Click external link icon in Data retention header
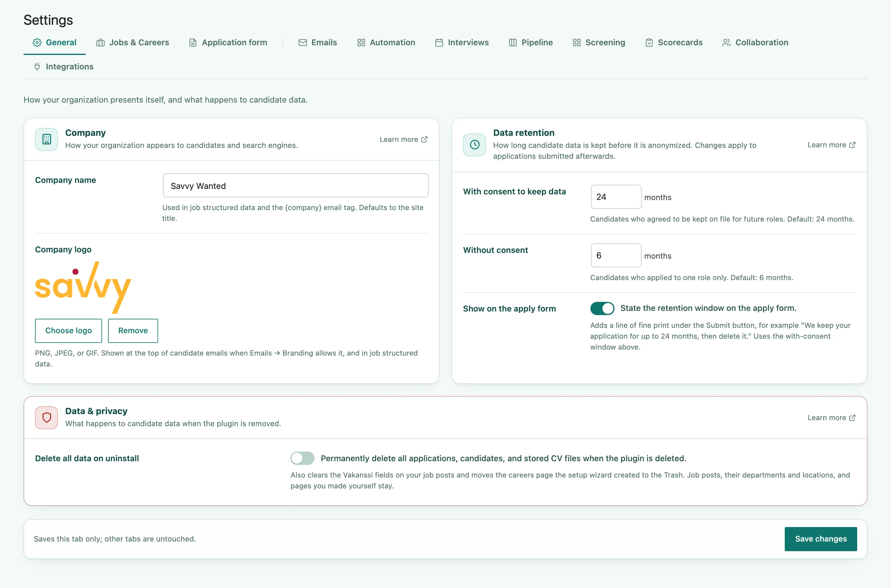Screen dimensions: 891x588 click(x=852, y=145)
